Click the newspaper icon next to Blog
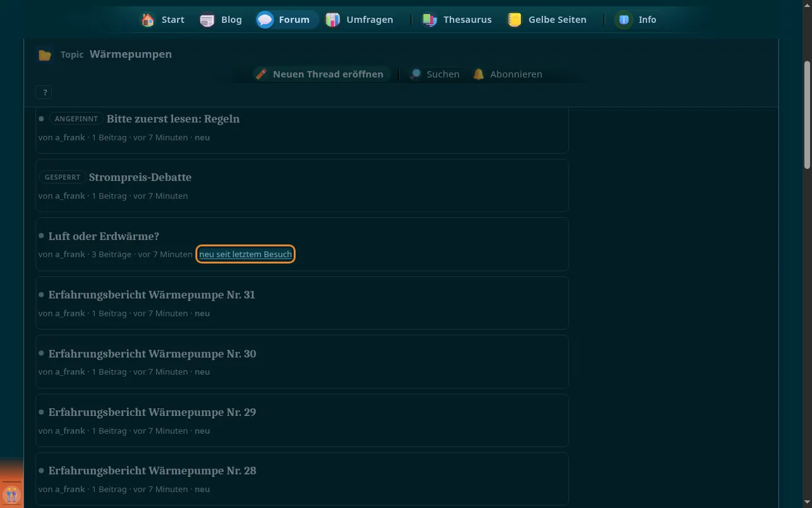 (x=207, y=20)
